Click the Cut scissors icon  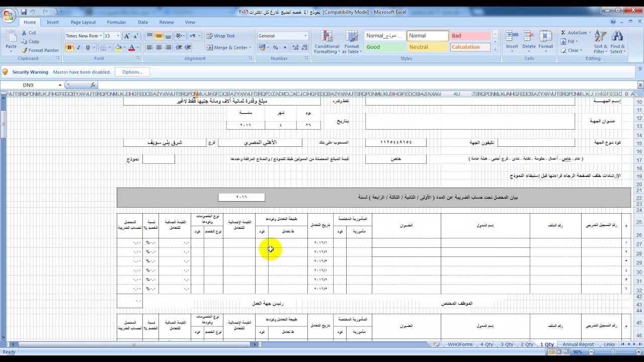tap(24, 33)
